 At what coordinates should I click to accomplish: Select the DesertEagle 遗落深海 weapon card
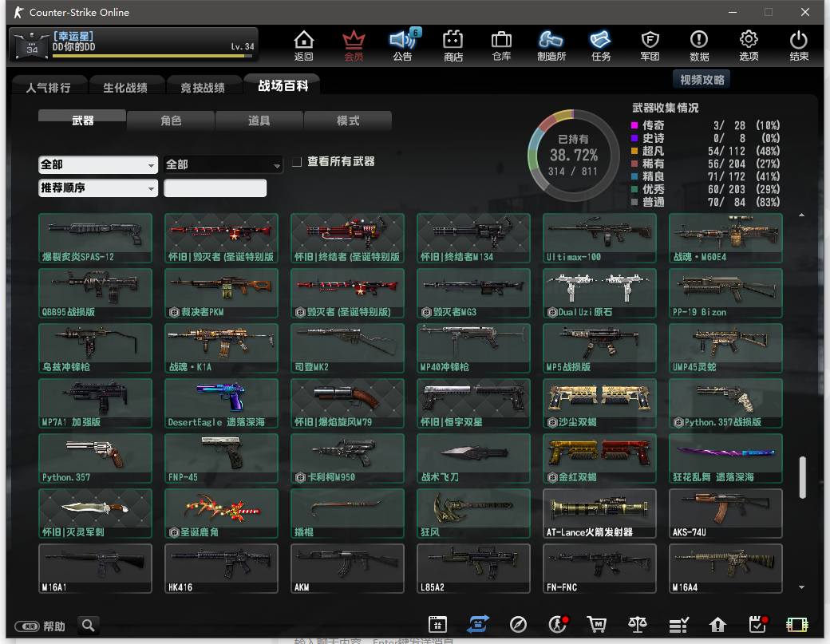coord(221,403)
